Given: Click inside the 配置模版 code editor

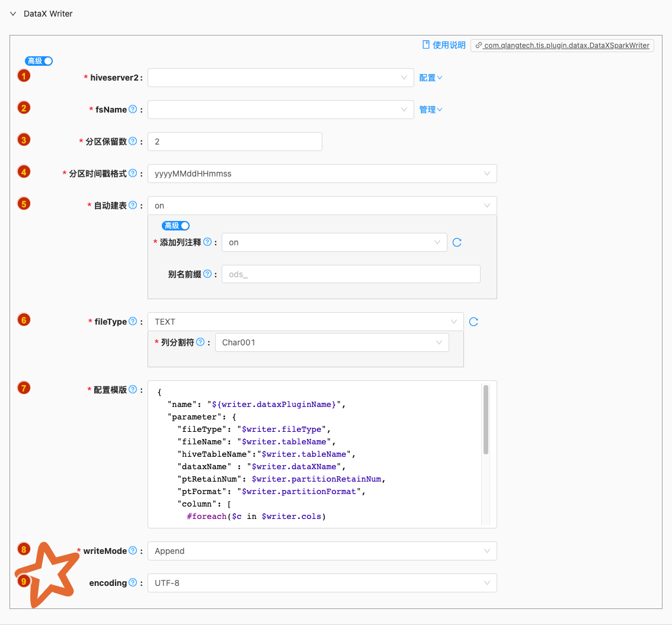Looking at the screenshot, I should [322, 454].
